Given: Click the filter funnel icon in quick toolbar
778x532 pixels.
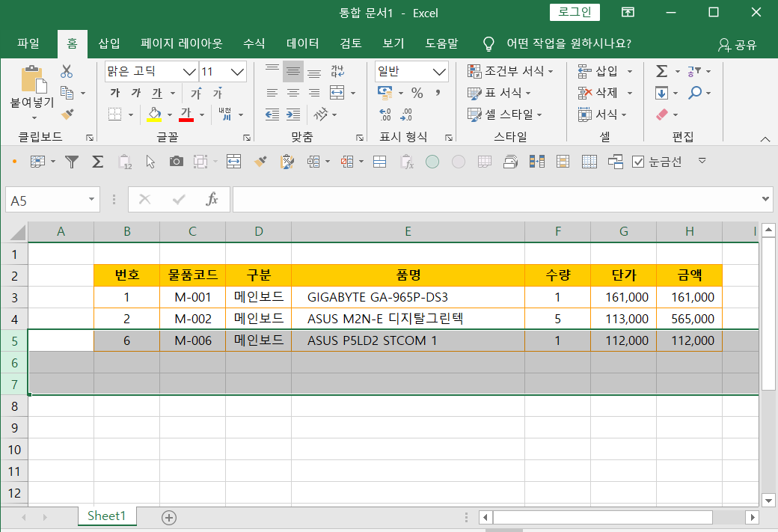Looking at the screenshot, I should tap(72, 162).
